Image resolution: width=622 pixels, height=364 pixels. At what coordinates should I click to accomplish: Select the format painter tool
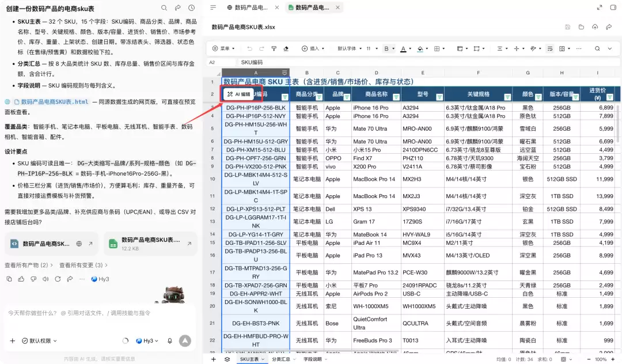[x=274, y=48]
